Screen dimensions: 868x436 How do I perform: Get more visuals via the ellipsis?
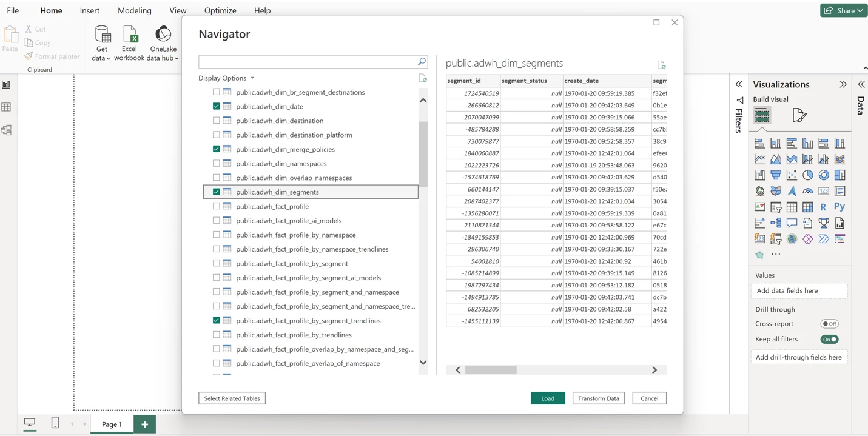point(776,255)
